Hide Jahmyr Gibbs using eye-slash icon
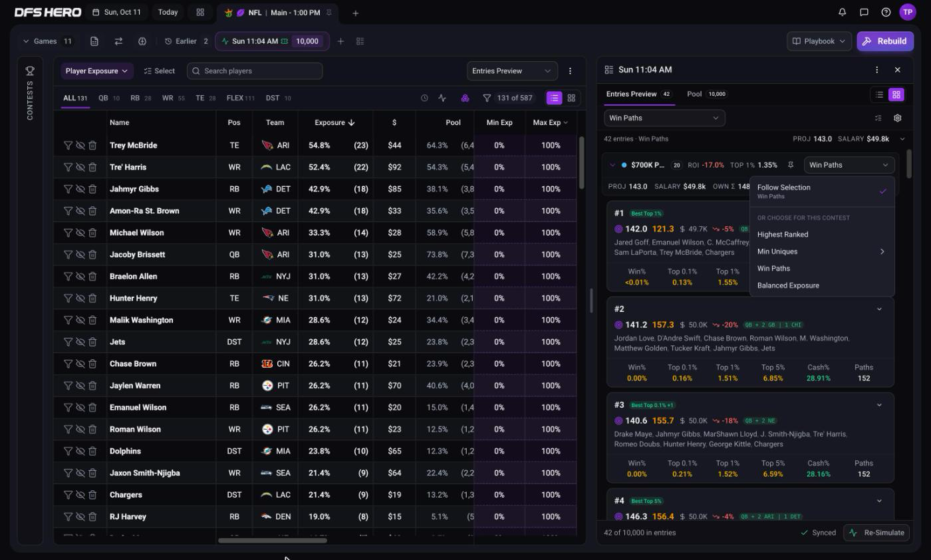Image resolution: width=931 pixels, height=560 pixels. click(80, 189)
